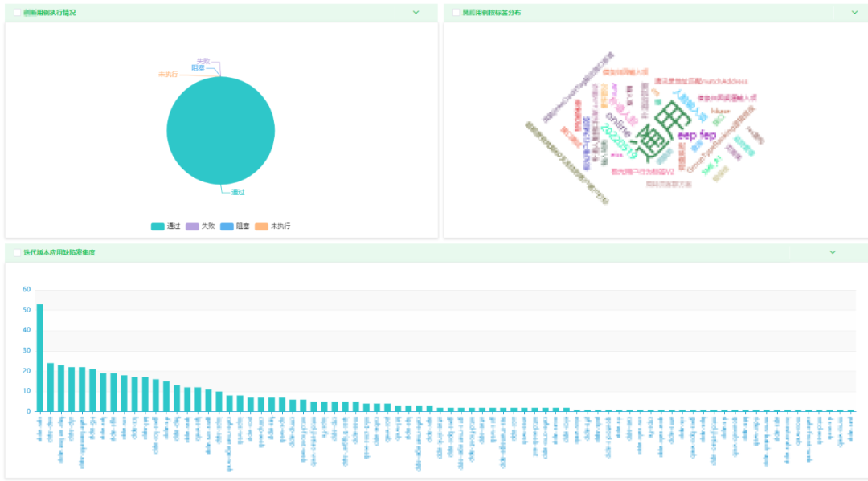Viewport: 868px width, 481px height.
Task: Toggle the 失败 legend purple swatch
Action: pos(192,226)
